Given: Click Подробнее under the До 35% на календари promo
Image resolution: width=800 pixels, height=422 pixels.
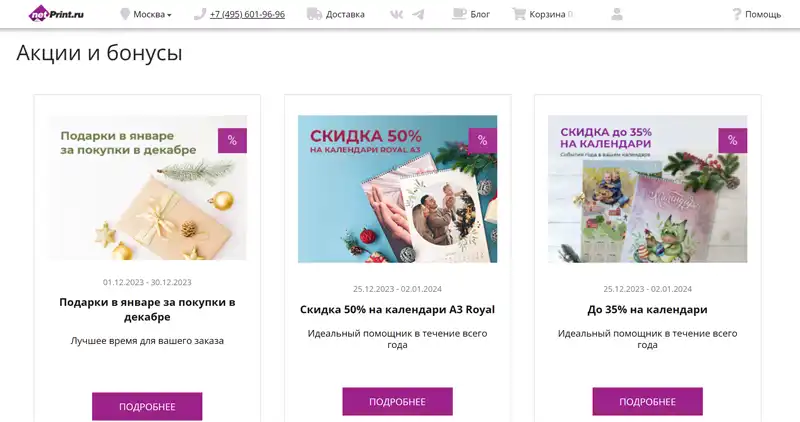Looking at the screenshot, I should [647, 402].
